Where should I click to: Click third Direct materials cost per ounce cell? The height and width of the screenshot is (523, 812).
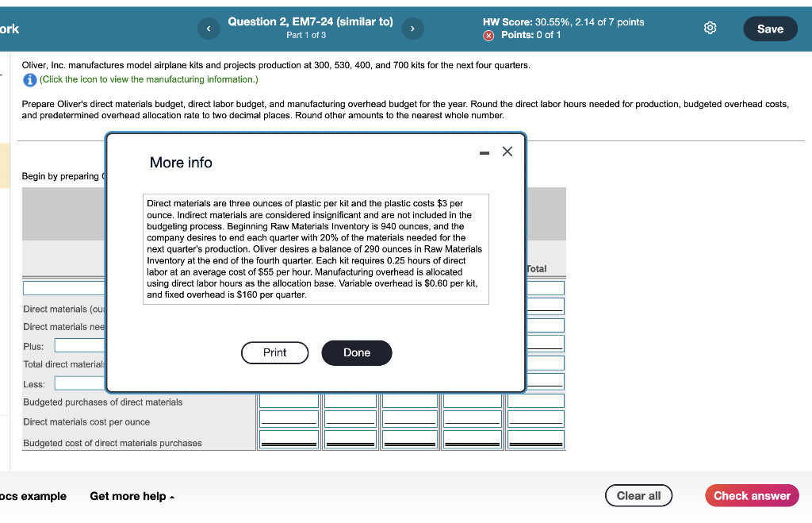tap(410, 419)
